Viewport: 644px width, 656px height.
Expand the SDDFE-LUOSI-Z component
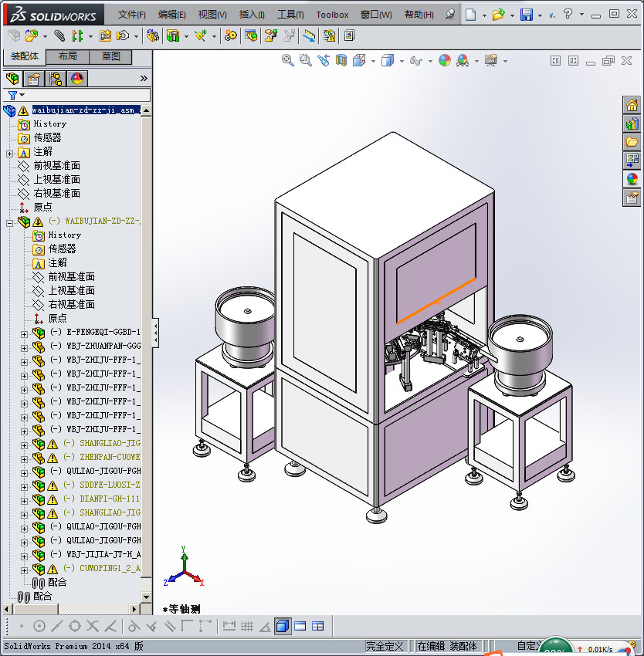coord(24,487)
